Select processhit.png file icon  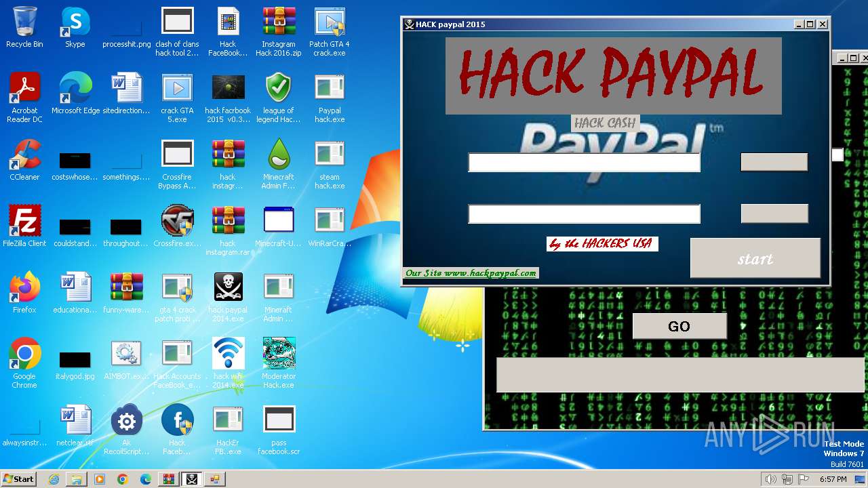pyautogui.click(x=126, y=27)
